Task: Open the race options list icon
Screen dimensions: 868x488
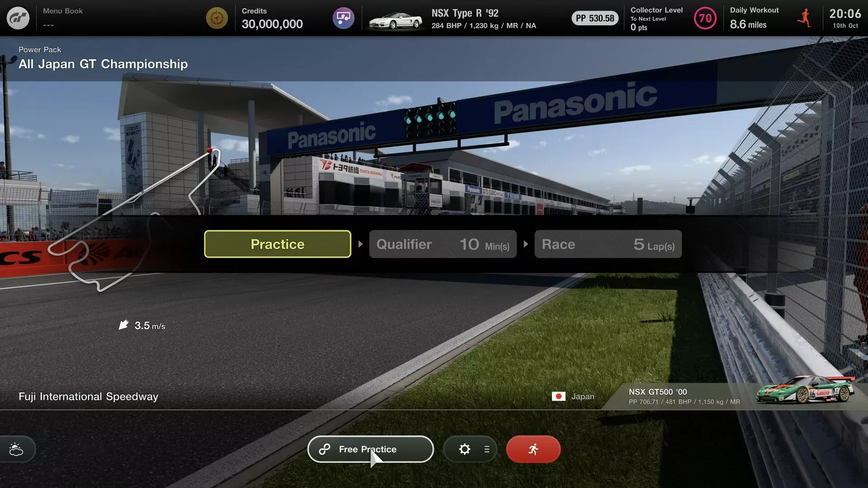Action: pos(486,449)
